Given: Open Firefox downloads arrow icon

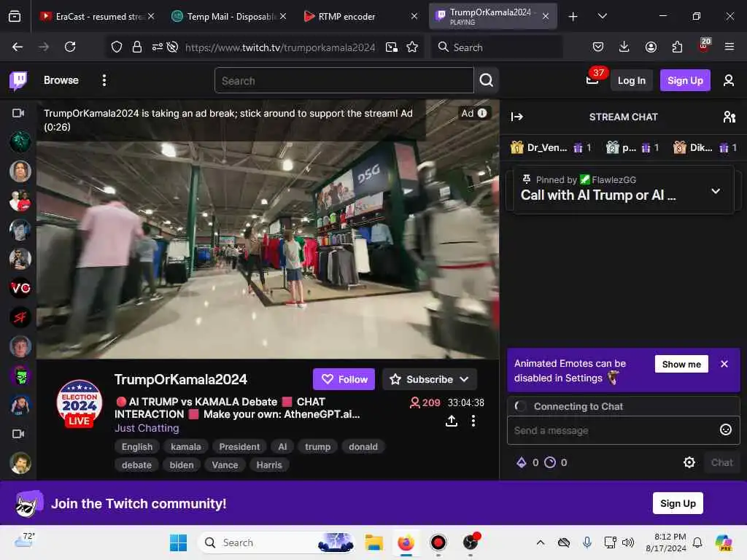Looking at the screenshot, I should pyautogui.click(x=624, y=47).
